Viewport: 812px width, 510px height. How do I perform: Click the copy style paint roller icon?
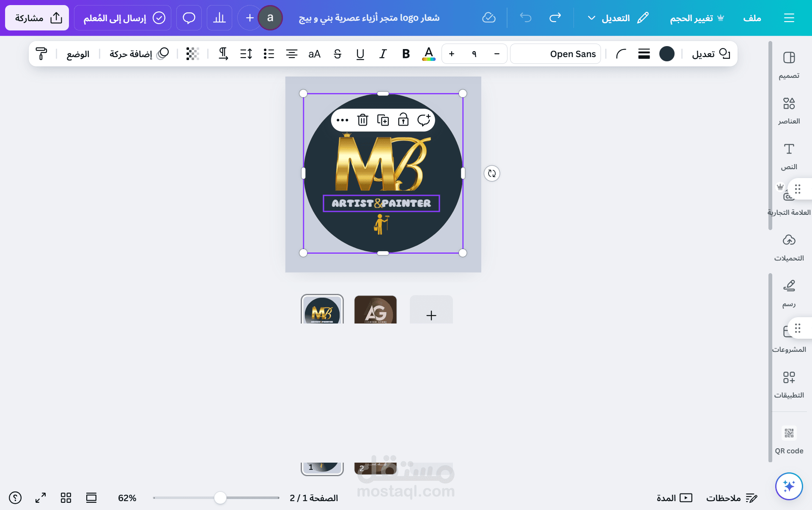pos(41,54)
